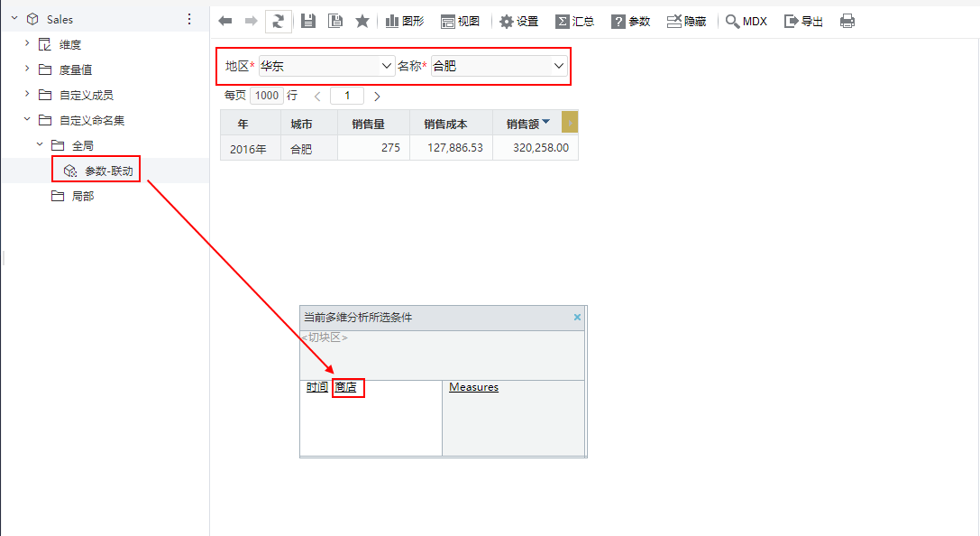Click the 汇总 summary tool
The width and height of the screenshot is (980, 536).
(x=575, y=22)
